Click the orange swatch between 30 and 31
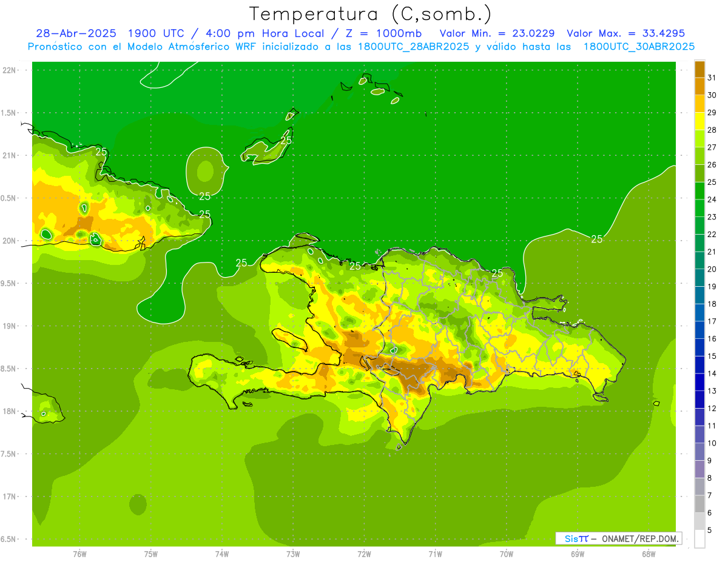The height and width of the screenshot is (562, 728). coord(699,86)
